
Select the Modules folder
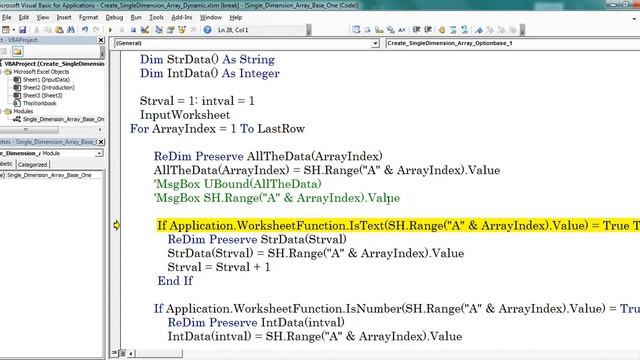point(23,111)
